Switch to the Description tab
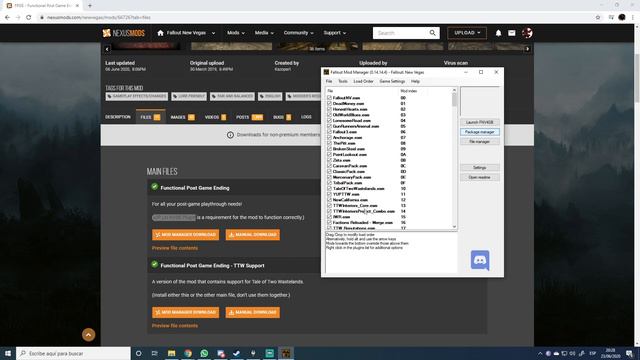This screenshot has height=360, width=640. point(118,117)
